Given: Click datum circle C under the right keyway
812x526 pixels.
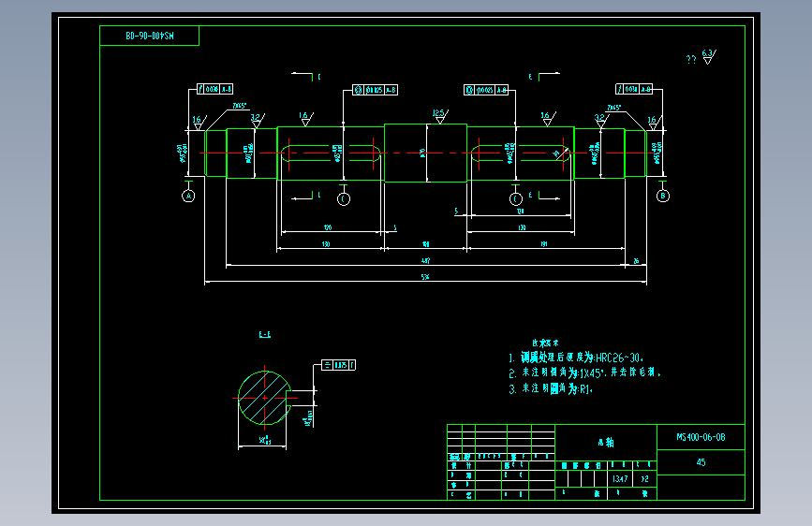Looking at the screenshot, I should (515, 198).
